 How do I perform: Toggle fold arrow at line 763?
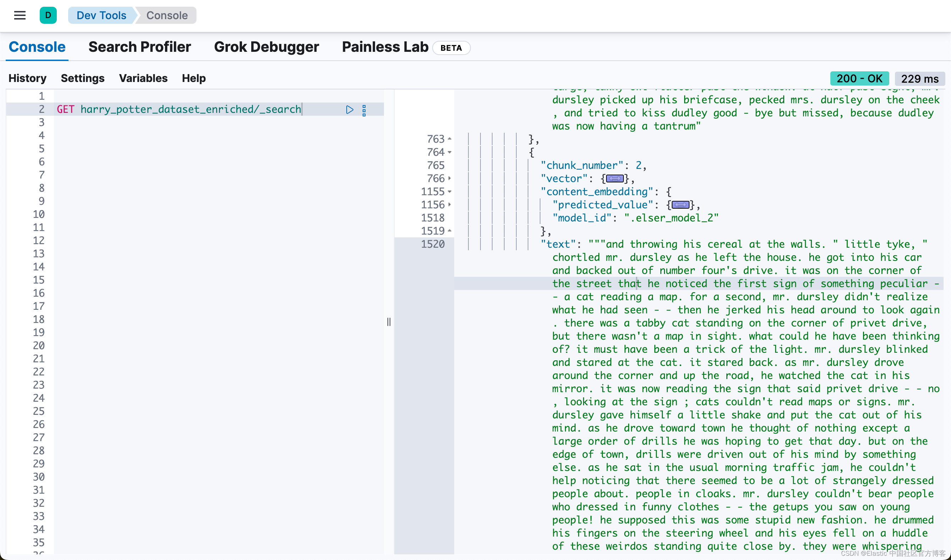click(x=450, y=139)
